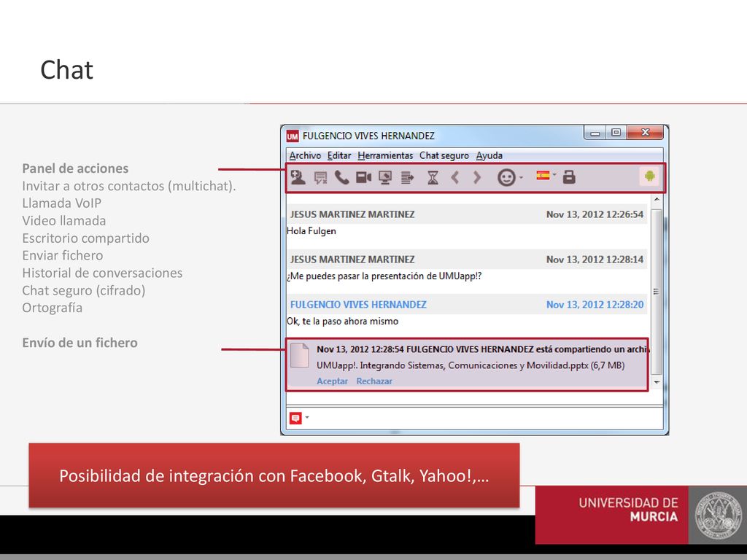Click the University of Murcia round seal
Image resolution: width=747 pixels, height=560 pixels.
(x=718, y=515)
